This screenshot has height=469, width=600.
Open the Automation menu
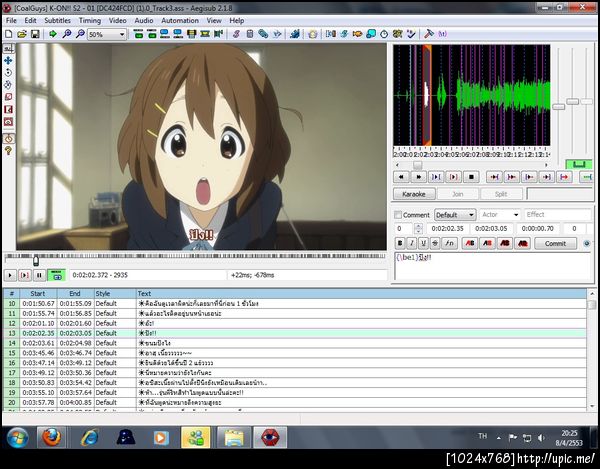pyautogui.click(x=180, y=21)
